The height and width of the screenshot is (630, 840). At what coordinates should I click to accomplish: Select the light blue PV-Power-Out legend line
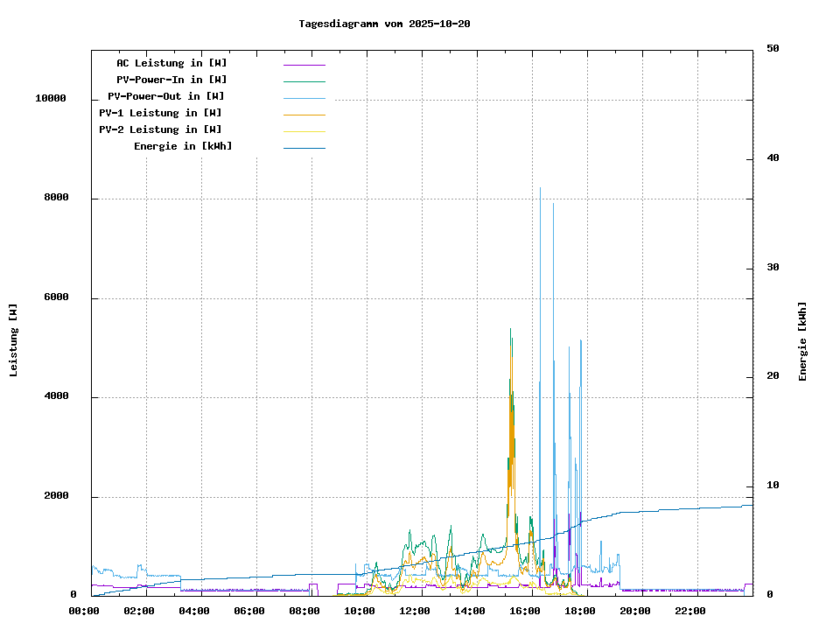tap(304, 97)
